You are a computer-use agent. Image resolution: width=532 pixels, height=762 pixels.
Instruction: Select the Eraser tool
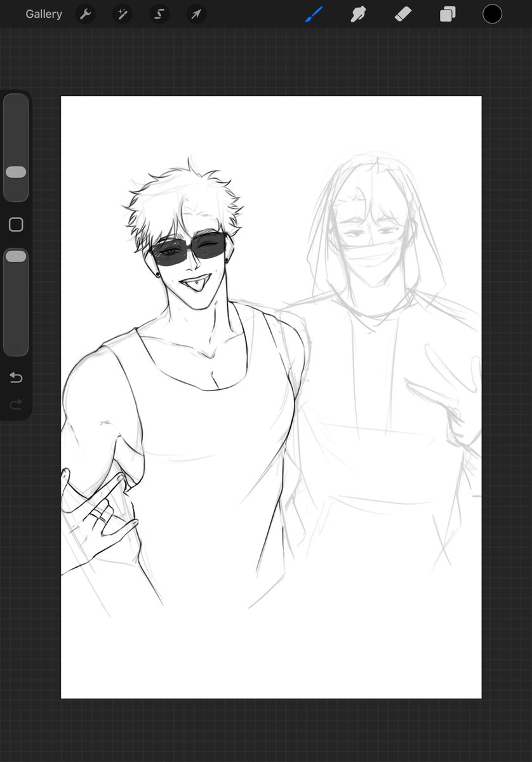tap(403, 14)
